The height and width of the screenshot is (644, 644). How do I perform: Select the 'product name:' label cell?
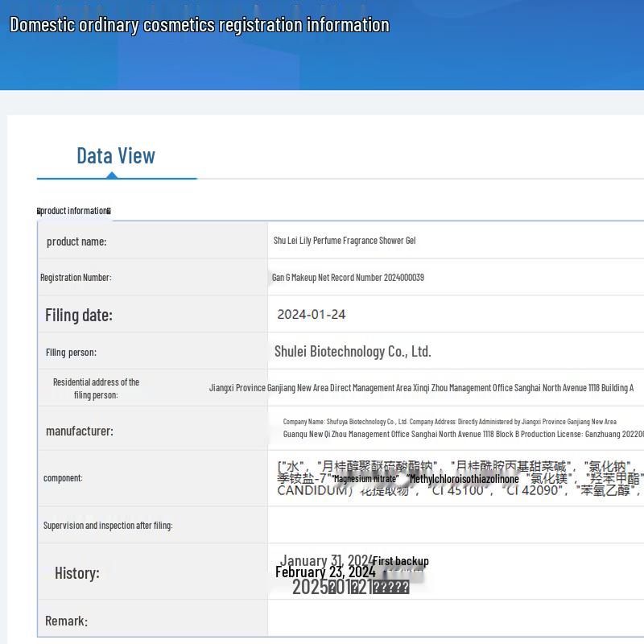point(76,242)
